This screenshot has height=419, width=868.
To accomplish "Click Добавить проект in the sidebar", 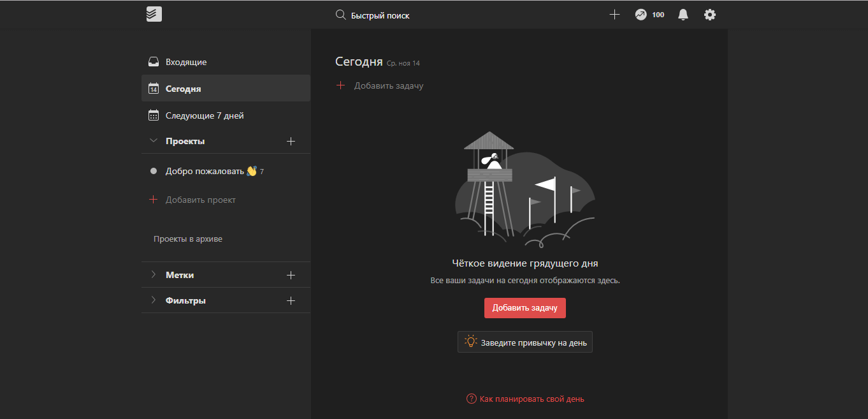I will coord(200,200).
